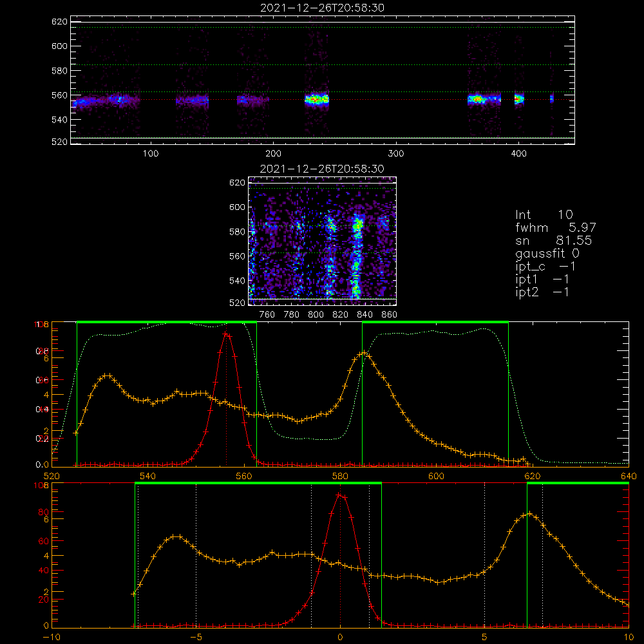Click x-axis label 840 under the middle image
Image resolution: width=644 pixels, height=644 pixels.
[365, 315]
